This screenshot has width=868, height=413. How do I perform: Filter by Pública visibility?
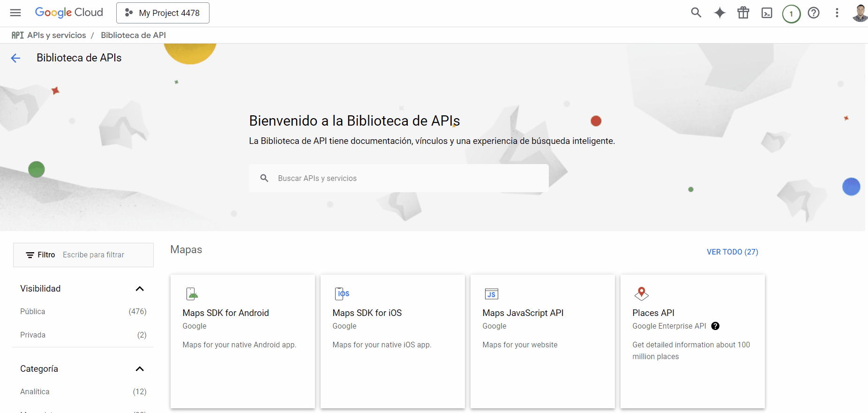33,312
